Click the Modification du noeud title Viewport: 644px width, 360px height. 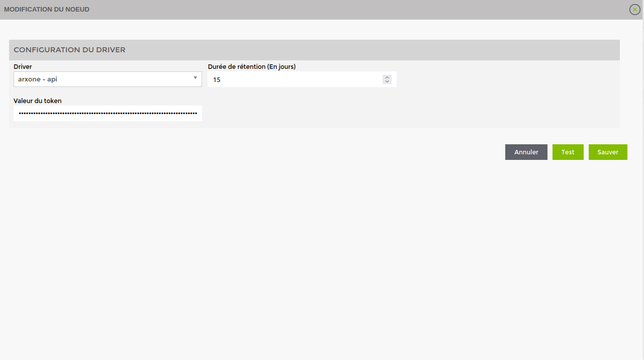point(47,10)
